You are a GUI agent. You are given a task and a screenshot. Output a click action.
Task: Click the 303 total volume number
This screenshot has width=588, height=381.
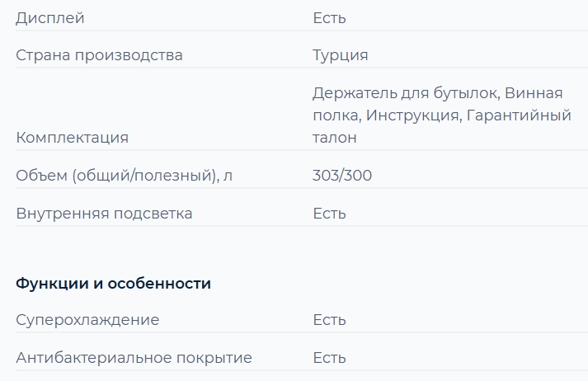[324, 176]
